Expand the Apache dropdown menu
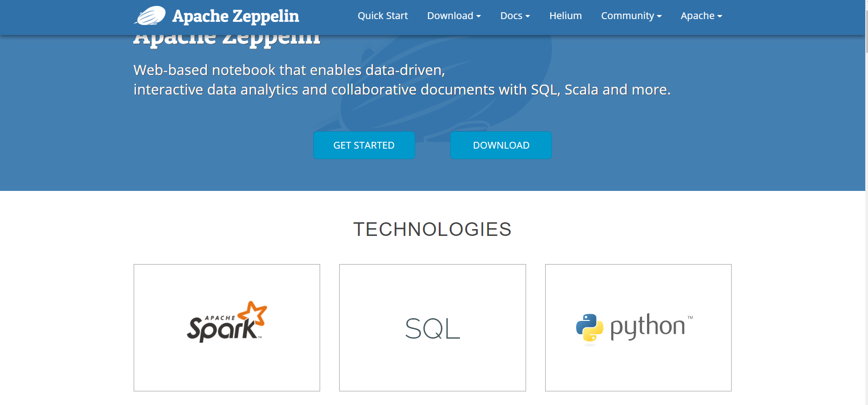 point(701,15)
